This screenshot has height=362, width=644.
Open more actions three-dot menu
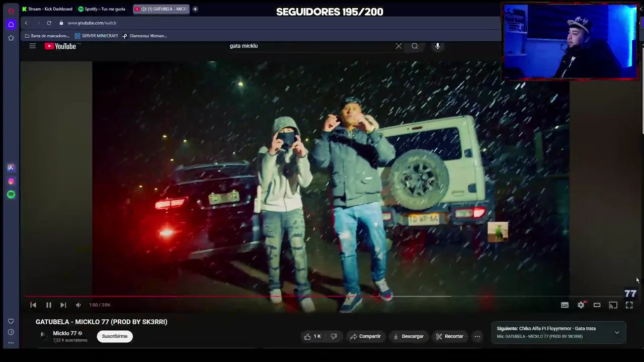click(477, 336)
